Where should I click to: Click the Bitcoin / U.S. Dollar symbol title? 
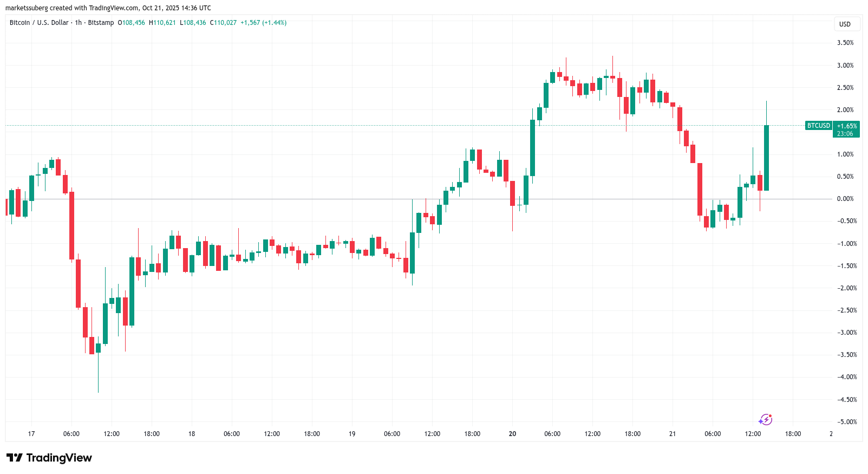(x=39, y=23)
